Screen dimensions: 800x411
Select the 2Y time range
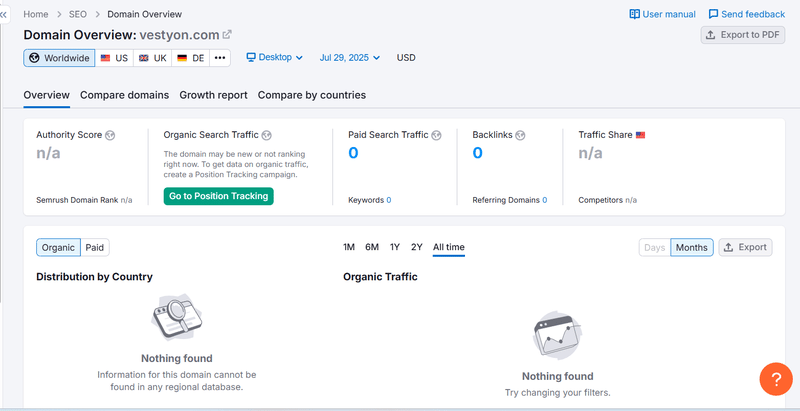[x=417, y=247]
